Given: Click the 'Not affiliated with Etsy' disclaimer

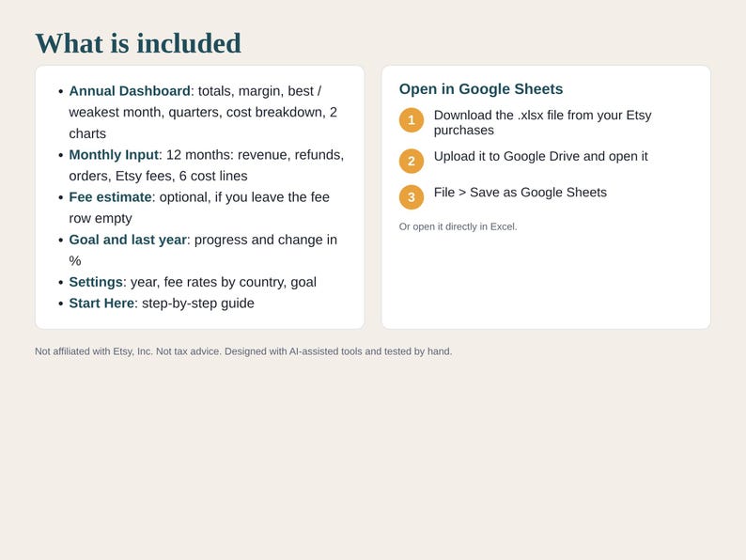Looking at the screenshot, I should 243,351.
